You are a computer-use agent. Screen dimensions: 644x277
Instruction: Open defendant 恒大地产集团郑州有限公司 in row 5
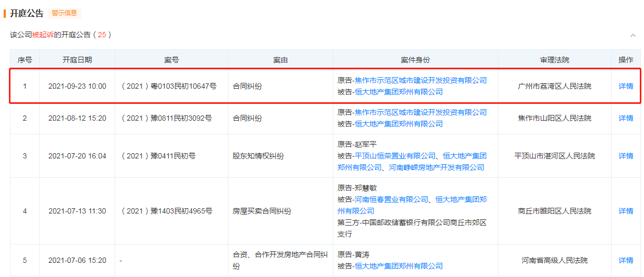pyautogui.click(x=399, y=266)
